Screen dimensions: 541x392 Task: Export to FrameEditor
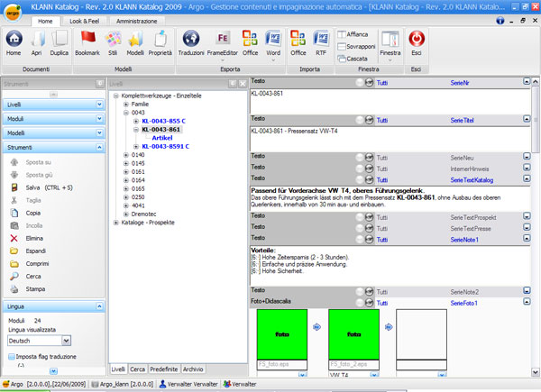[x=223, y=39]
